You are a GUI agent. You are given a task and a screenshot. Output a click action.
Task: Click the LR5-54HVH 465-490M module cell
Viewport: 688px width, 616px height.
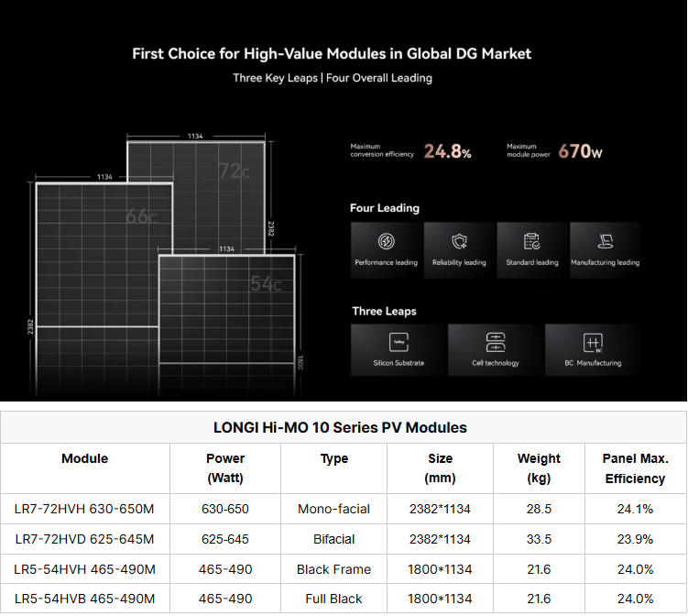[x=84, y=569]
